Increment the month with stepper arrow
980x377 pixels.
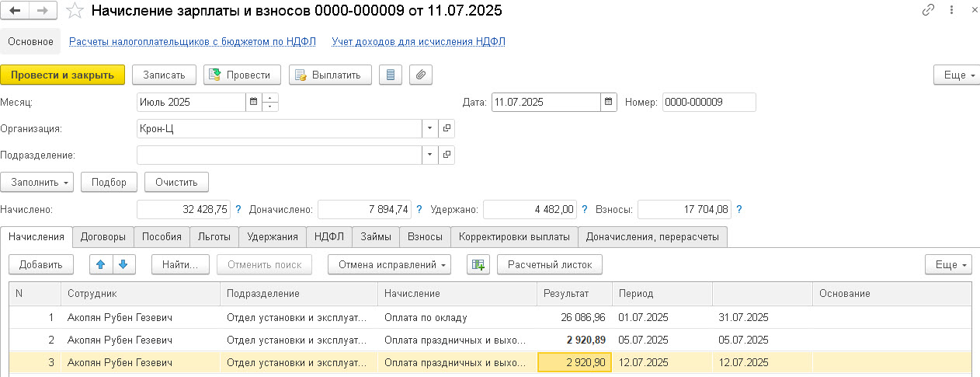(x=270, y=98)
